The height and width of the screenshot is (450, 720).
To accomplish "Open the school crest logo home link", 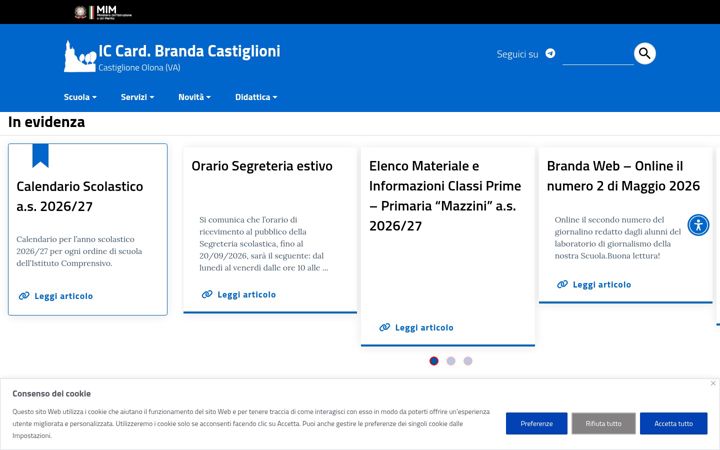I will click(x=80, y=57).
